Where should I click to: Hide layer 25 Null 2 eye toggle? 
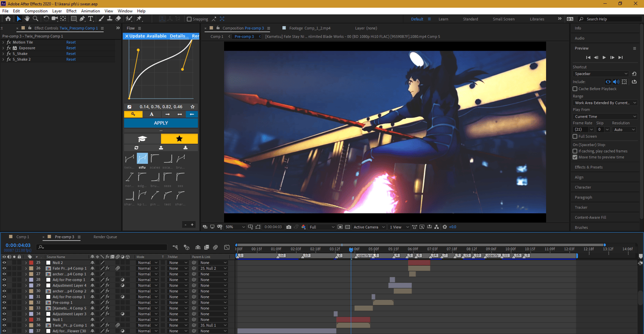click(4, 263)
